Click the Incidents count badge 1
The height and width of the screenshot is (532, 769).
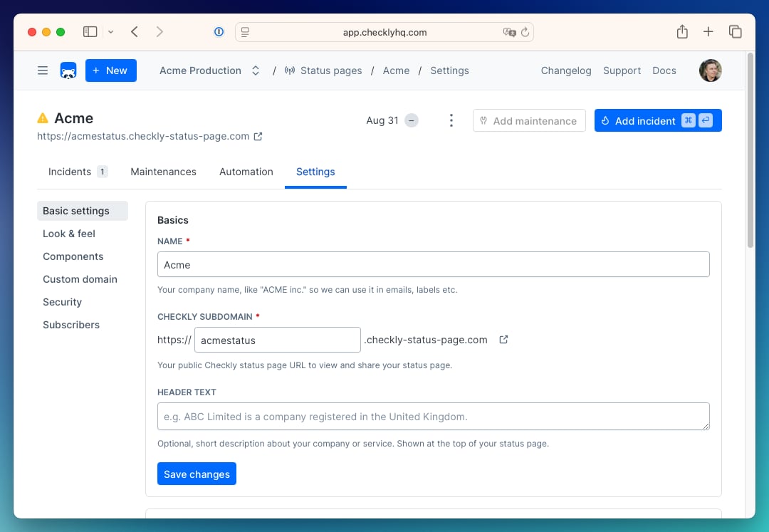click(102, 172)
